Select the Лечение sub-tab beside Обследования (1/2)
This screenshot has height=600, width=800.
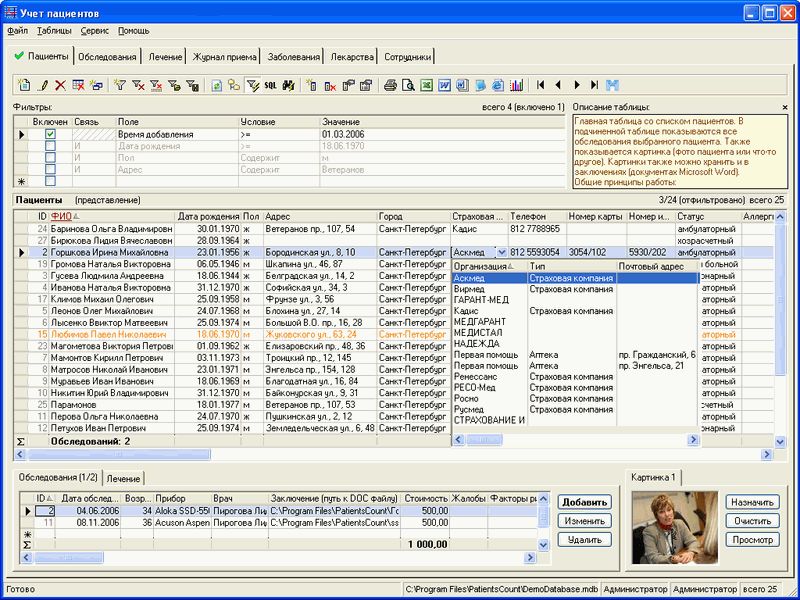coord(123,479)
